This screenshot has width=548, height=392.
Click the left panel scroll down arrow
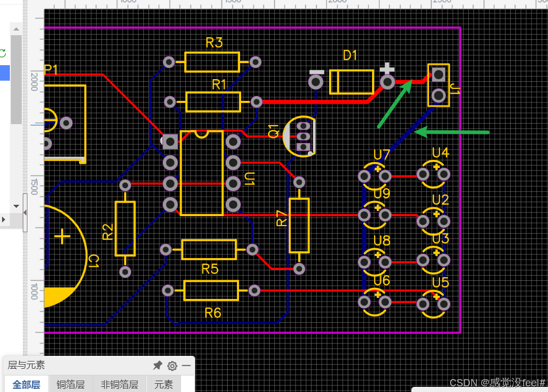click(x=16, y=206)
